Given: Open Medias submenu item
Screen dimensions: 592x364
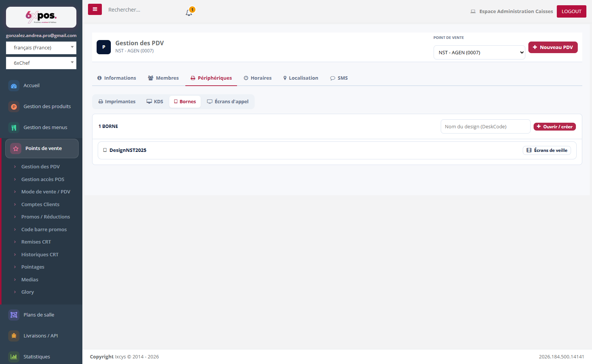Looking at the screenshot, I should (30, 280).
